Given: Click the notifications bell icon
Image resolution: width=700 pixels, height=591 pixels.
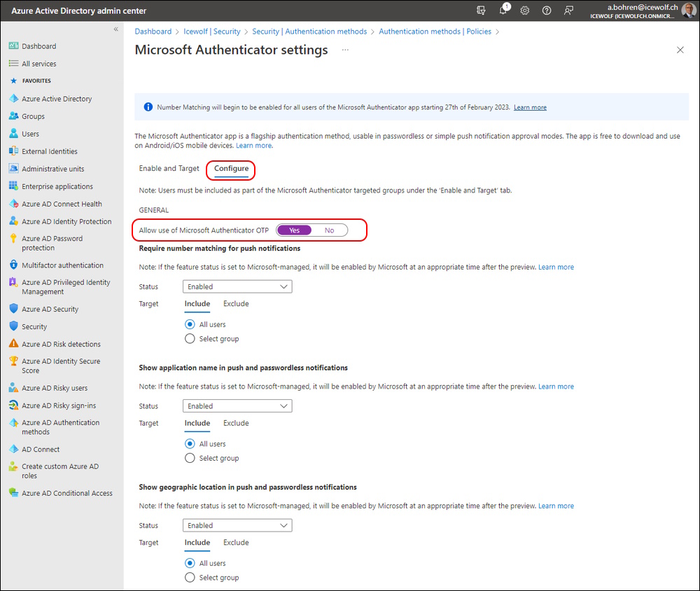Looking at the screenshot, I should (x=503, y=11).
